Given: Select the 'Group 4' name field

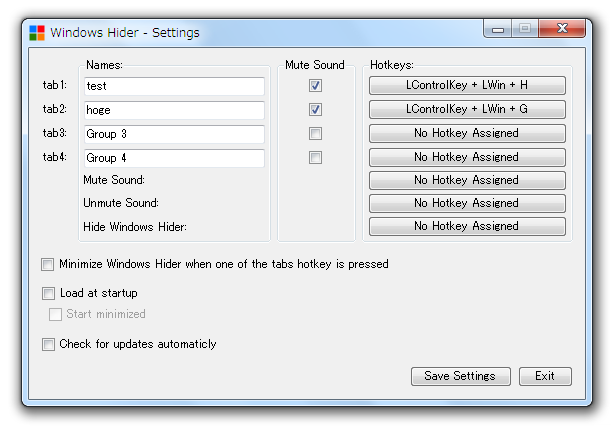Looking at the screenshot, I should pyautogui.click(x=174, y=158).
